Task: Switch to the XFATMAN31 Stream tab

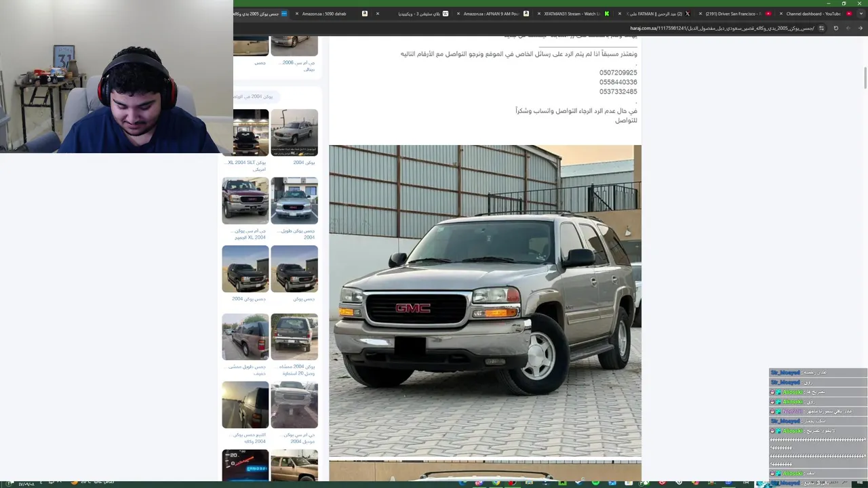Action: tap(572, 14)
